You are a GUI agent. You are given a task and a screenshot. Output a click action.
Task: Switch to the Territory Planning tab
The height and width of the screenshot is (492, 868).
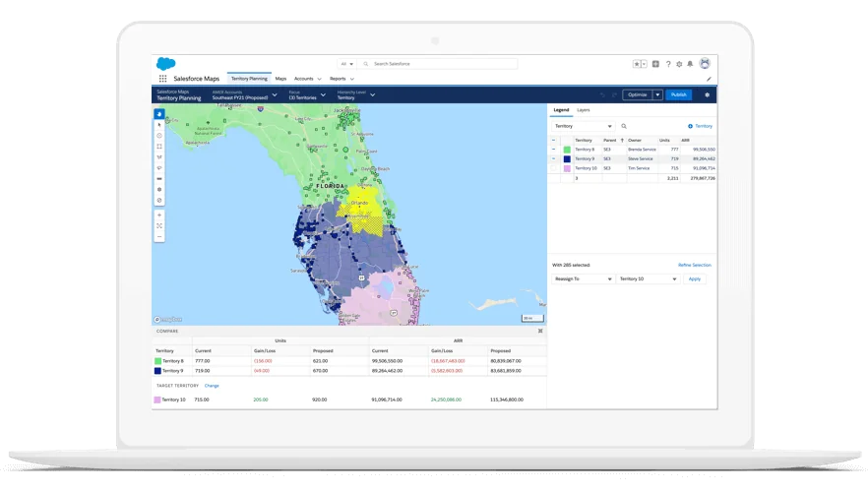pos(249,79)
